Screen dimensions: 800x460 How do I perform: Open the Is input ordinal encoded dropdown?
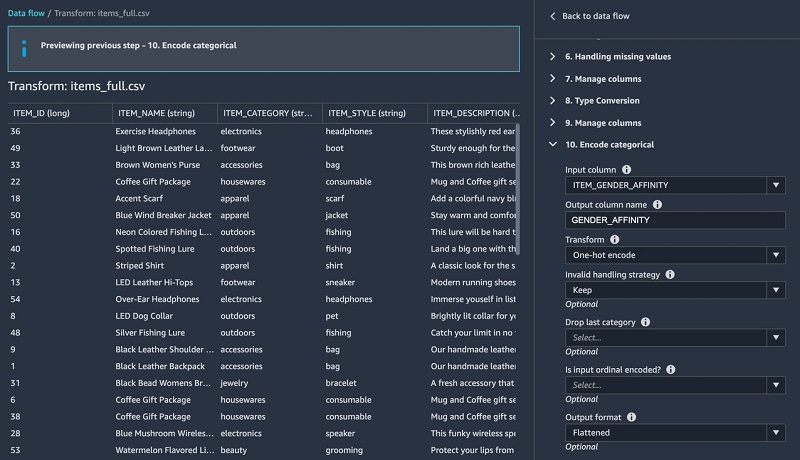click(x=675, y=385)
